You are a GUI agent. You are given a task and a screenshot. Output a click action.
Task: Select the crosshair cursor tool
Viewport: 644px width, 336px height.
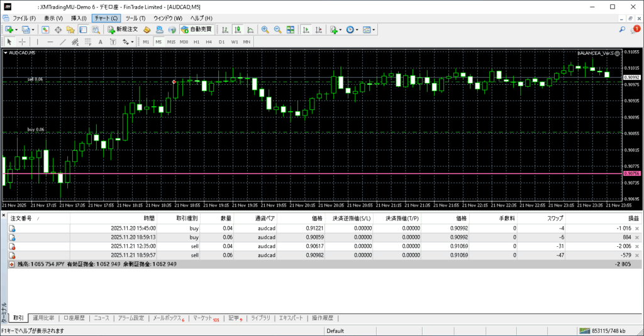point(22,42)
